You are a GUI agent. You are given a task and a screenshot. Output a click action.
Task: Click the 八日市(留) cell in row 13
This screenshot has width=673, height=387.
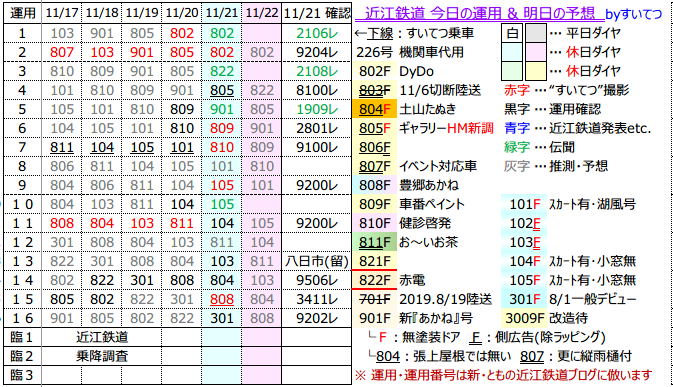tap(317, 261)
